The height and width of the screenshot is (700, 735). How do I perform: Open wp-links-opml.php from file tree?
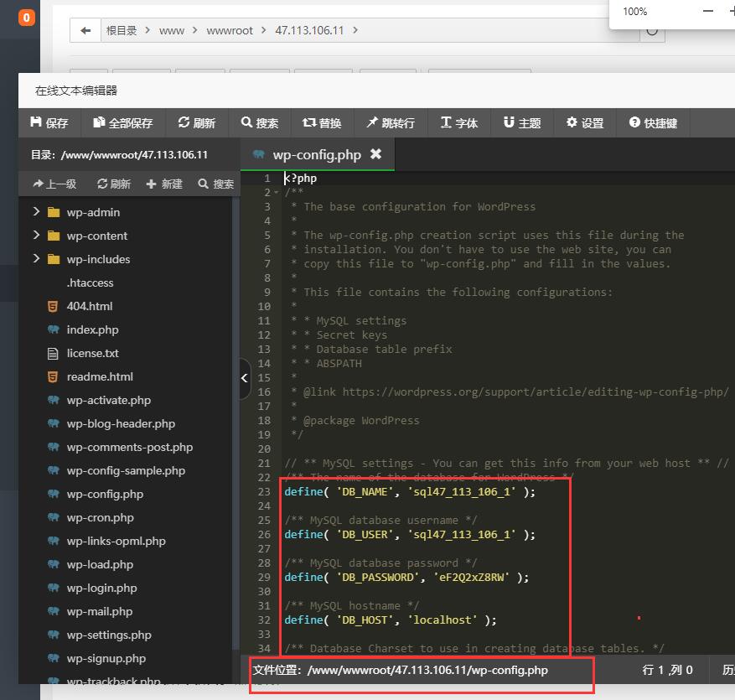click(116, 541)
